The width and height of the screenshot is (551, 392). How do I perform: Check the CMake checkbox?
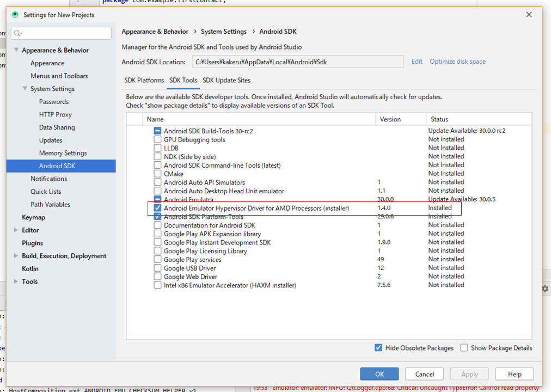[x=157, y=174]
